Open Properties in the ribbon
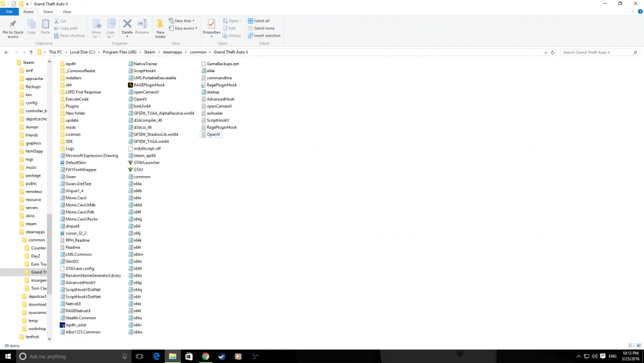 (211, 26)
